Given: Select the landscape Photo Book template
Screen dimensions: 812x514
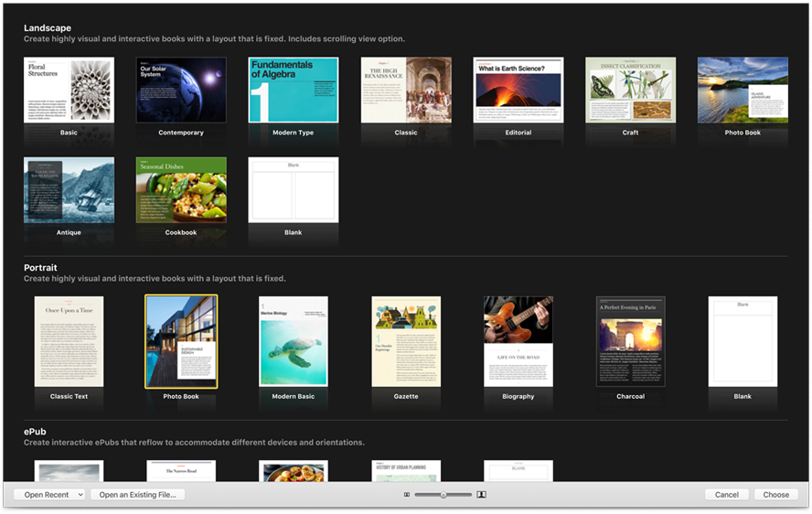Looking at the screenshot, I should coord(743,91).
